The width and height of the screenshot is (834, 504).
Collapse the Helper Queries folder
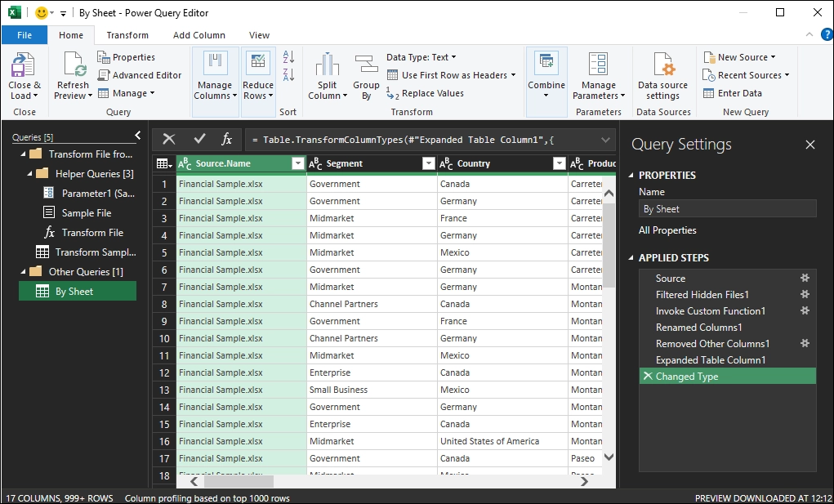[30, 174]
